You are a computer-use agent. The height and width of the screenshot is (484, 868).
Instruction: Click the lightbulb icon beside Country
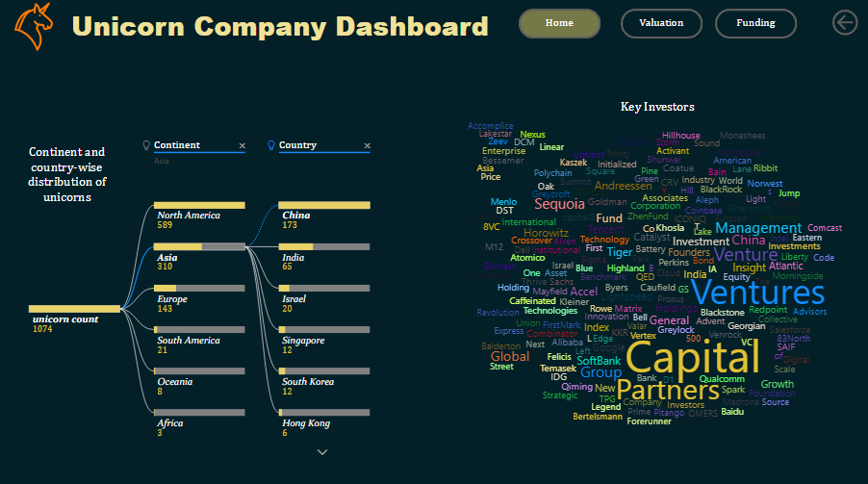click(x=270, y=145)
